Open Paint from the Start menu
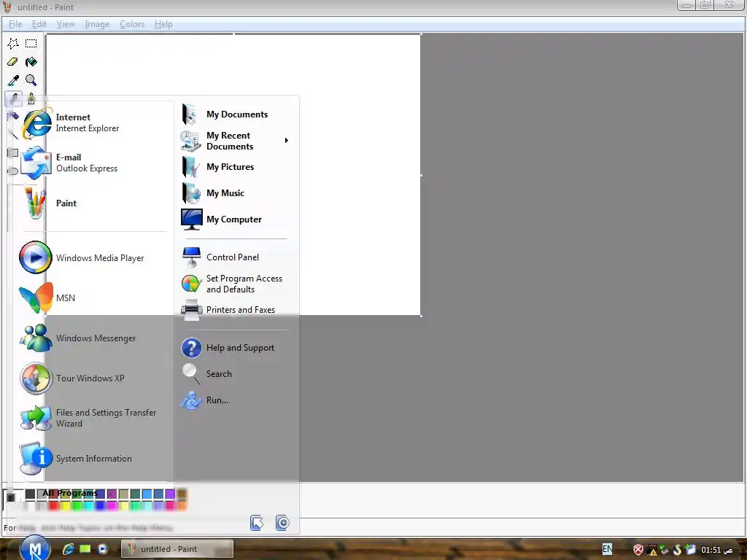Image resolution: width=747 pixels, height=560 pixels. [93, 203]
